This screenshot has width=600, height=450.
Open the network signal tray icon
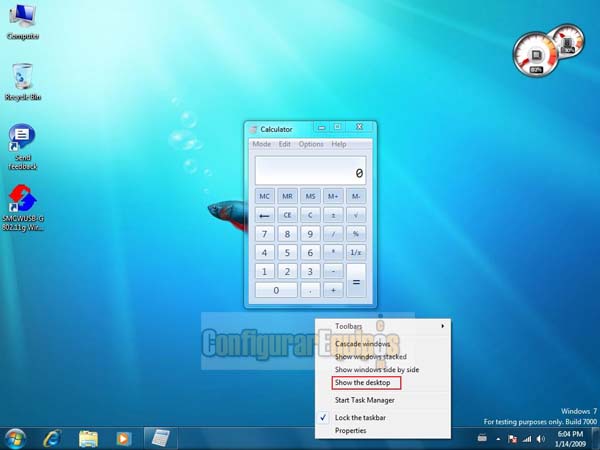[527, 439]
